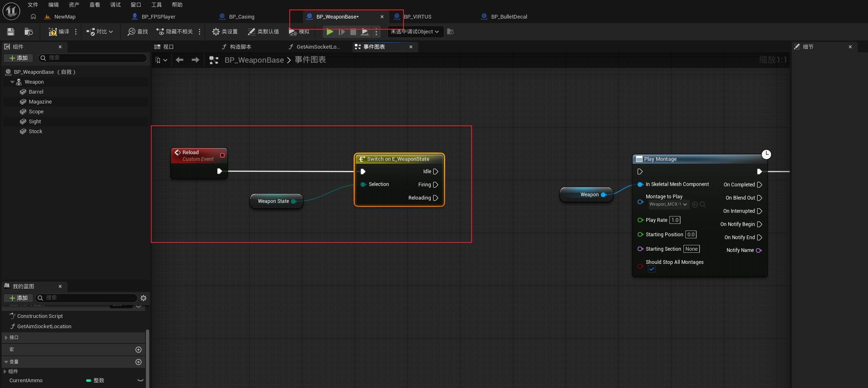
Task: Open the 调试 menu
Action: click(x=115, y=5)
